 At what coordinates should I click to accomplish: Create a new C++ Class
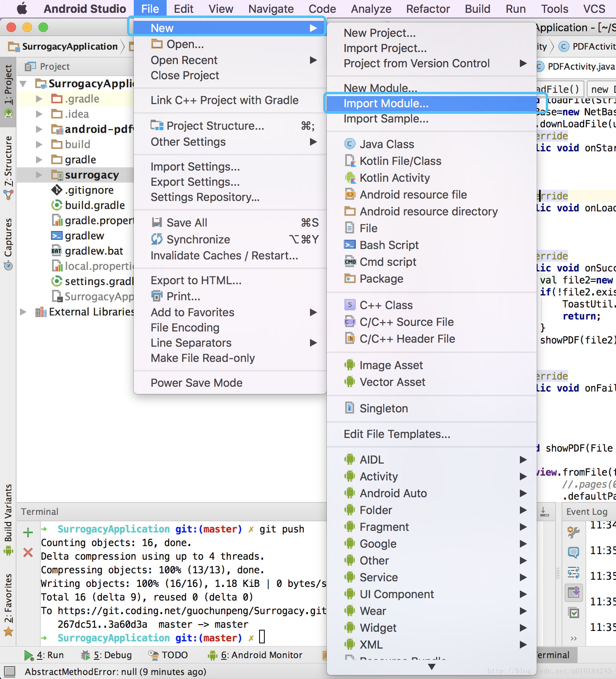tap(432, 305)
